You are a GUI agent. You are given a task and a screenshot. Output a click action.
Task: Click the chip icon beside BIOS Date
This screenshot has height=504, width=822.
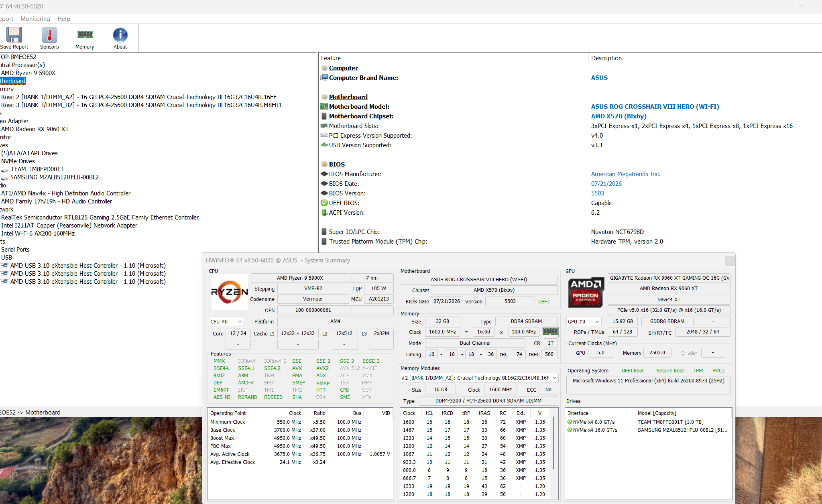pos(324,183)
